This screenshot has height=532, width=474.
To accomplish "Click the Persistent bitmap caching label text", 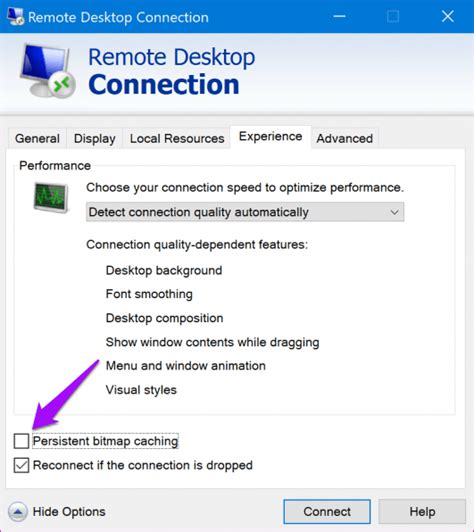I will (105, 441).
